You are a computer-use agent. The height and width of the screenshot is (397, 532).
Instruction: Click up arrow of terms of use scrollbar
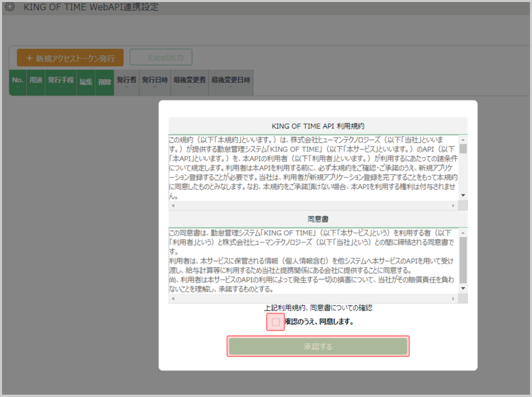click(x=463, y=140)
